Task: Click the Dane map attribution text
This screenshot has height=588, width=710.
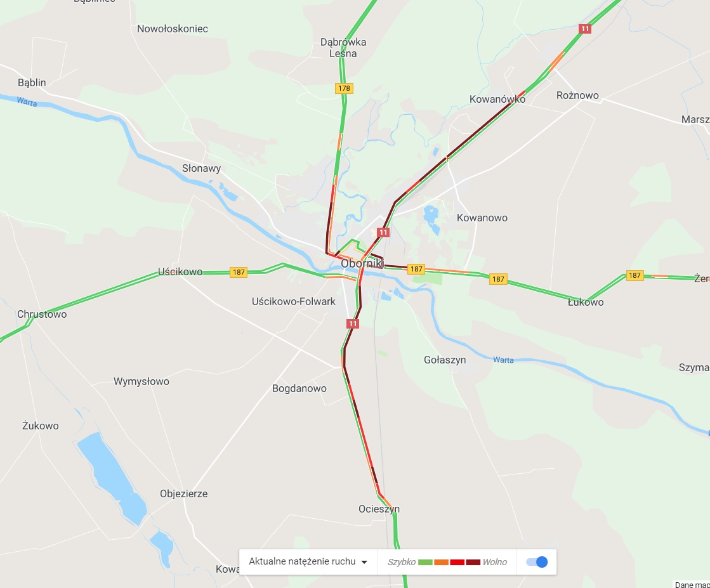Action: pos(692,585)
